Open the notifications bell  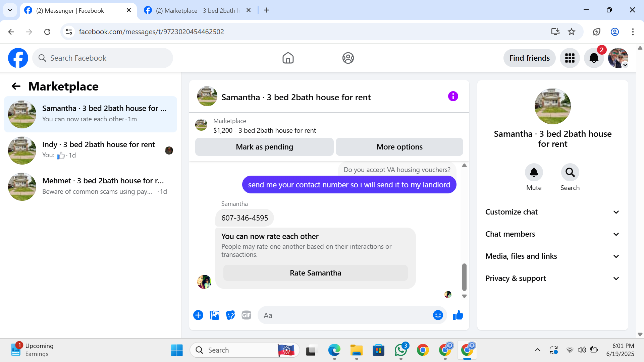(594, 58)
